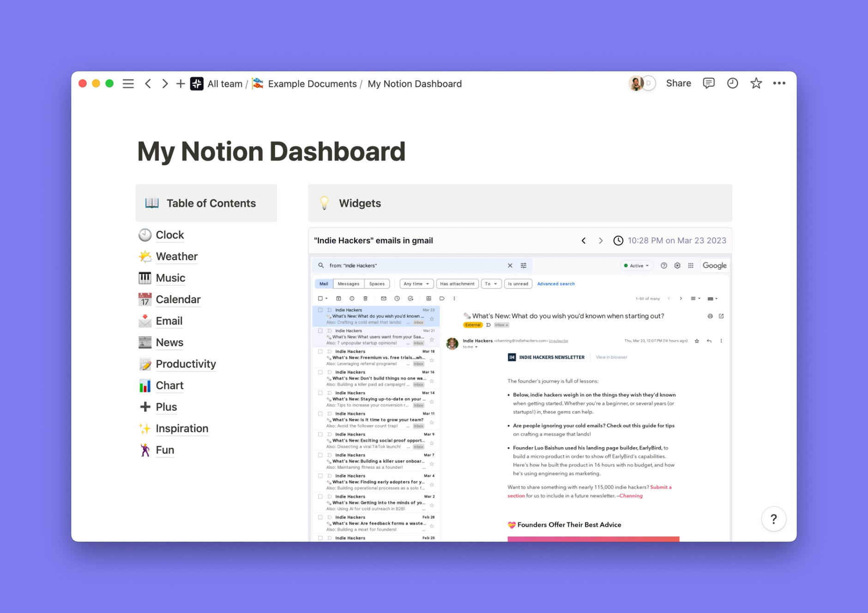Click My Notion Dashboard breadcrumb item

pyautogui.click(x=415, y=84)
